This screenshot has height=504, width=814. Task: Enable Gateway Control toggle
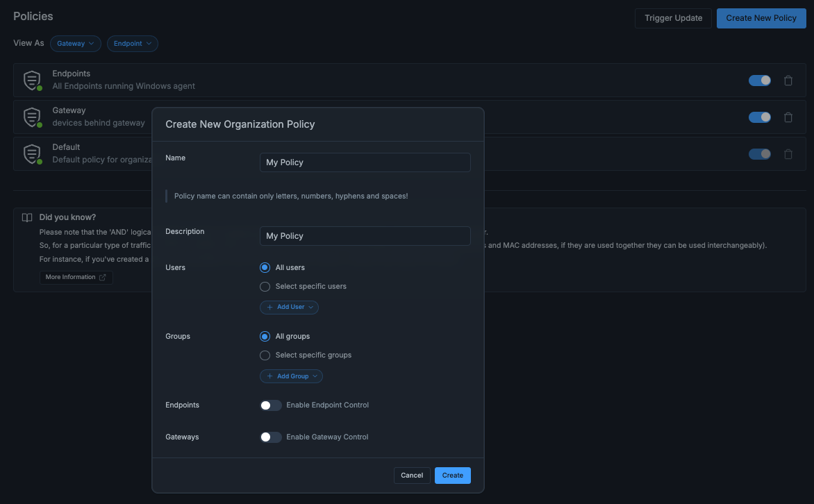271,437
